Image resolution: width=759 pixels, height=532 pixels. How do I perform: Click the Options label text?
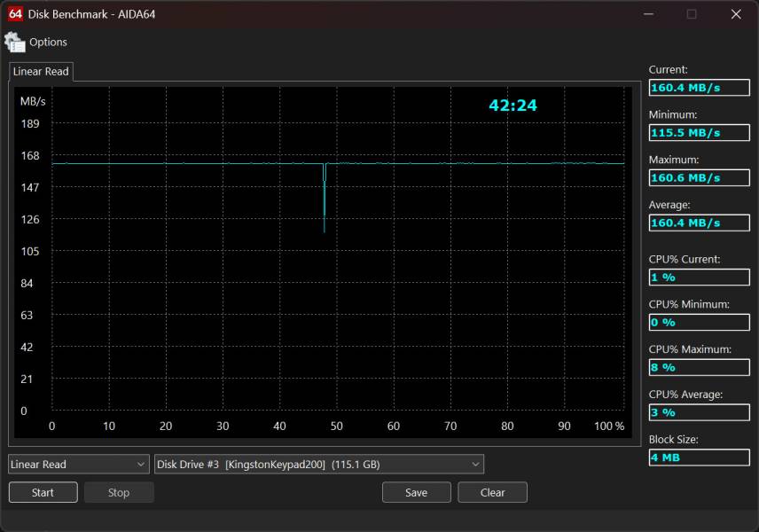pyautogui.click(x=48, y=42)
